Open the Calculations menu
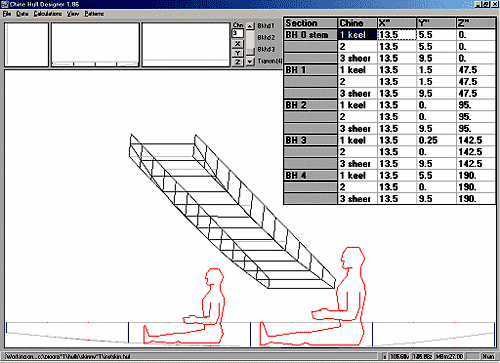The image size is (500, 363). pos(48,14)
